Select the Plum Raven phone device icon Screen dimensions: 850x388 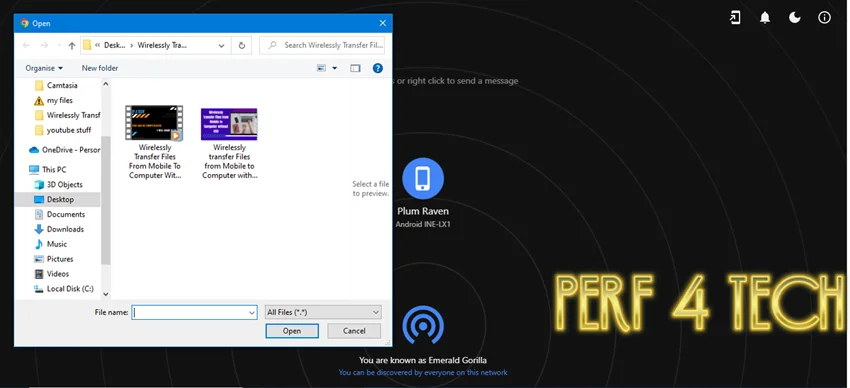click(x=423, y=178)
